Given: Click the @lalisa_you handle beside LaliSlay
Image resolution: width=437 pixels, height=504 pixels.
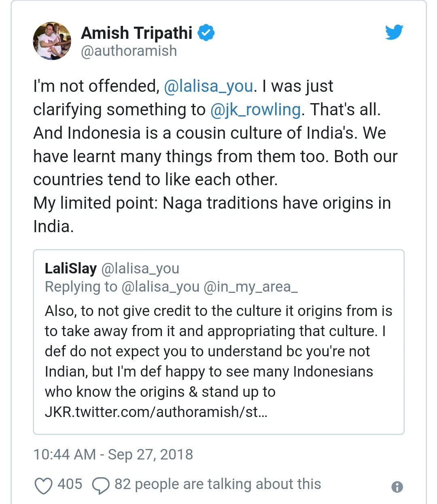Looking at the screenshot, I should point(140,268).
